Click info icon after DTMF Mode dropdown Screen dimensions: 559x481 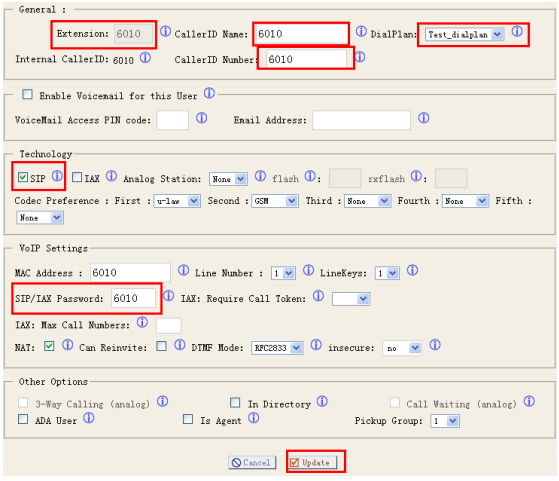(x=316, y=345)
